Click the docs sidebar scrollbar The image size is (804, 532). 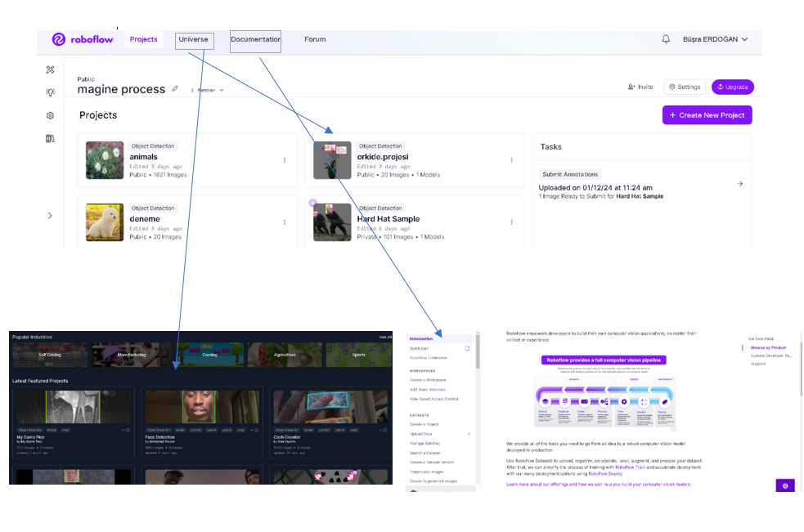(x=478, y=351)
